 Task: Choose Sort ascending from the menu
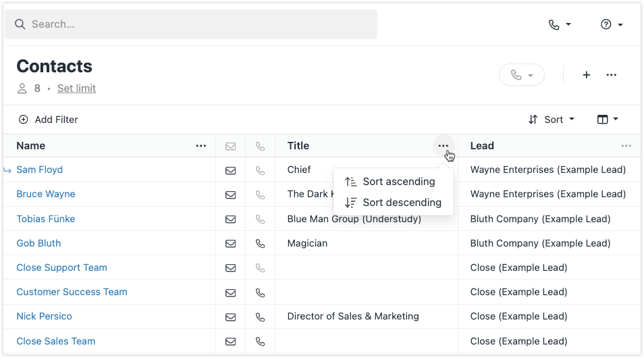click(398, 182)
